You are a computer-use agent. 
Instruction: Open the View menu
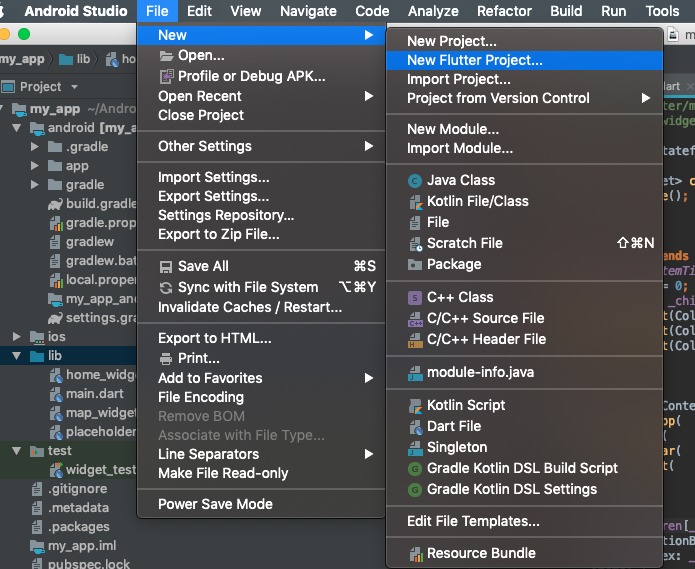coord(246,11)
